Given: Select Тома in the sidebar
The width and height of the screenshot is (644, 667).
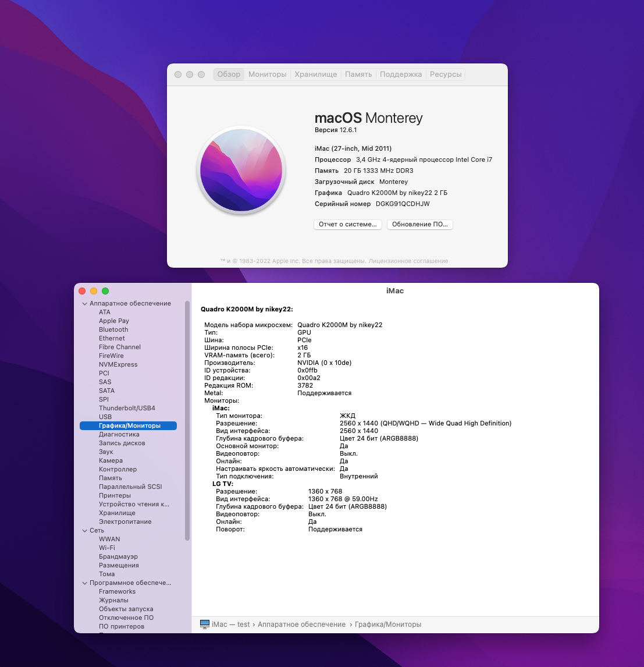Looking at the screenshot, I should click(x=106, y=574).
